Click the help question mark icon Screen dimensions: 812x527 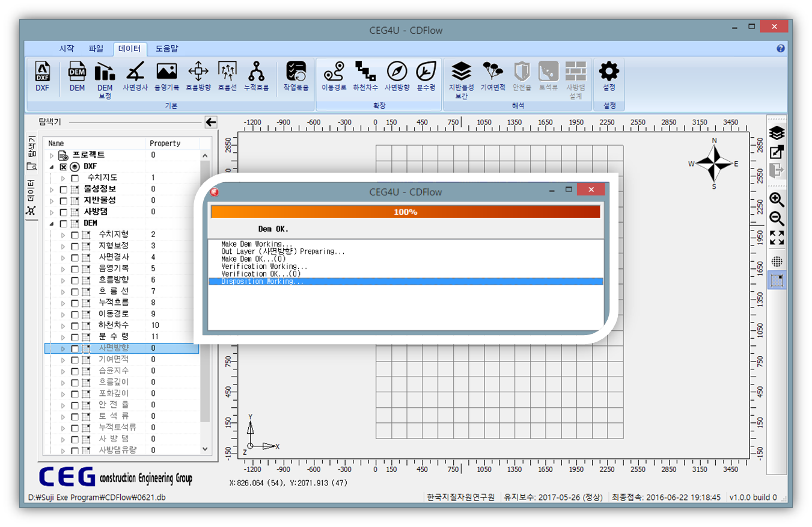click(x=781, y=48)
